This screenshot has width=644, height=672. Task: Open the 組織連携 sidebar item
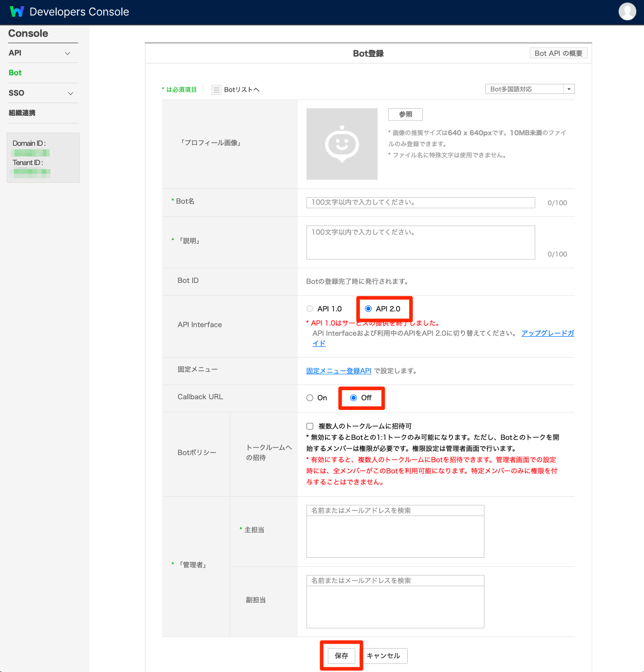22,113
